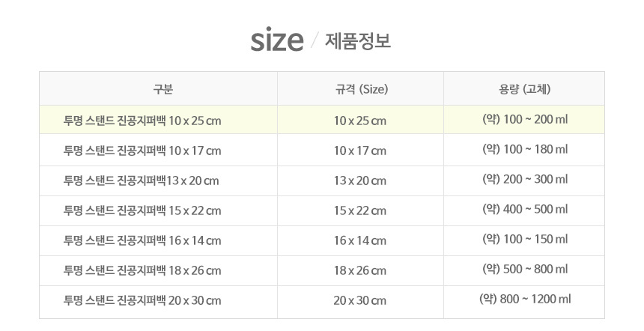This screenshot has height=331, width=644.
Task: Click capacity cell '(약) 100 ~ 180 ml'
Action: click(525, 149)
